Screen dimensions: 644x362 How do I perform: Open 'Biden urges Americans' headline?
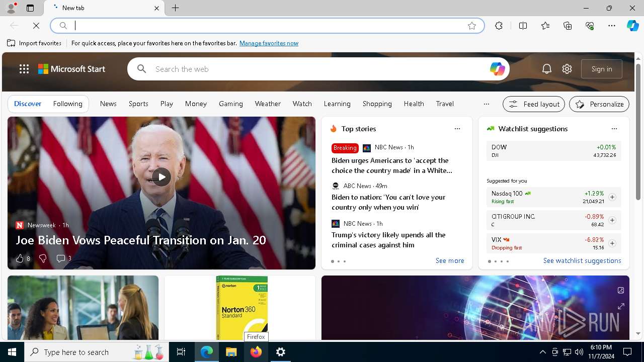coord(391,165)
